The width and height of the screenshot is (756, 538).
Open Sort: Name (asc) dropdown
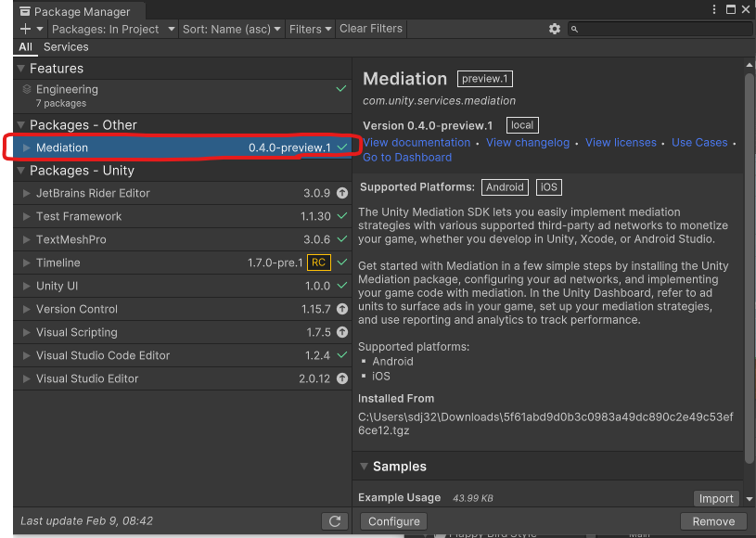[x=231, y=29]
